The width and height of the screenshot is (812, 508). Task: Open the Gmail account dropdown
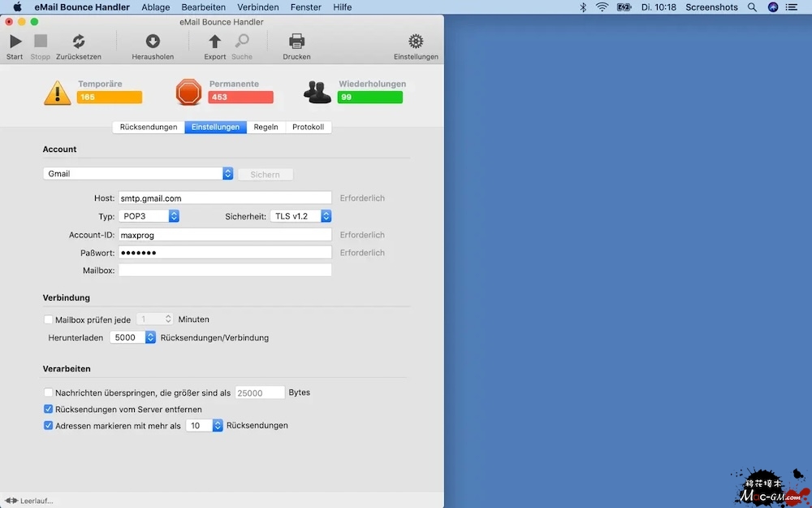pos(138,174)
